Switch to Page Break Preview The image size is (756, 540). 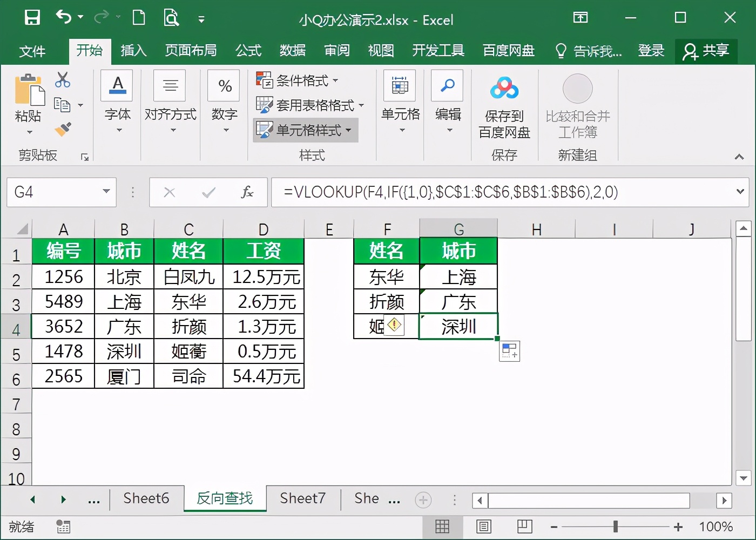[524, 526]
